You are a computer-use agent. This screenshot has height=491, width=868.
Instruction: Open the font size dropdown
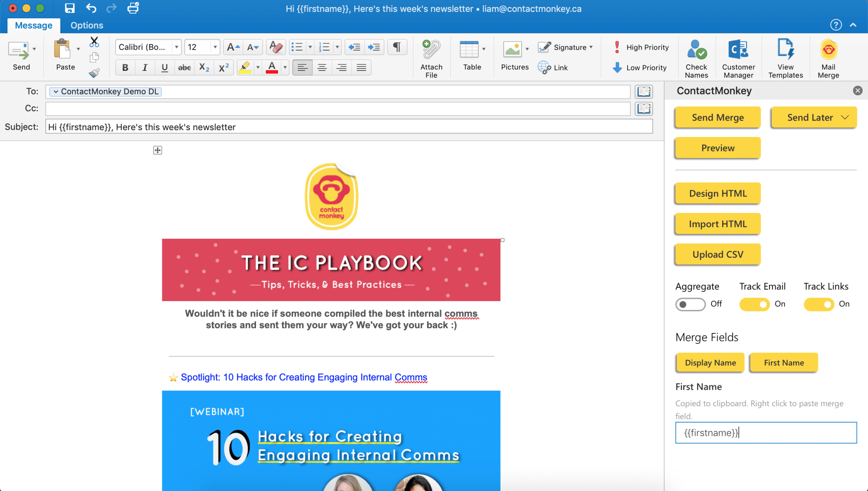[x=215, y=47]
